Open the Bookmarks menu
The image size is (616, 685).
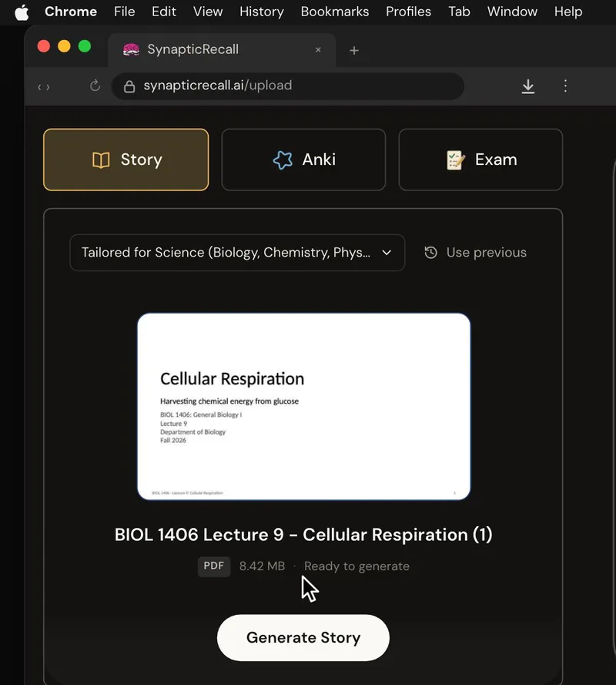[335, 12]
